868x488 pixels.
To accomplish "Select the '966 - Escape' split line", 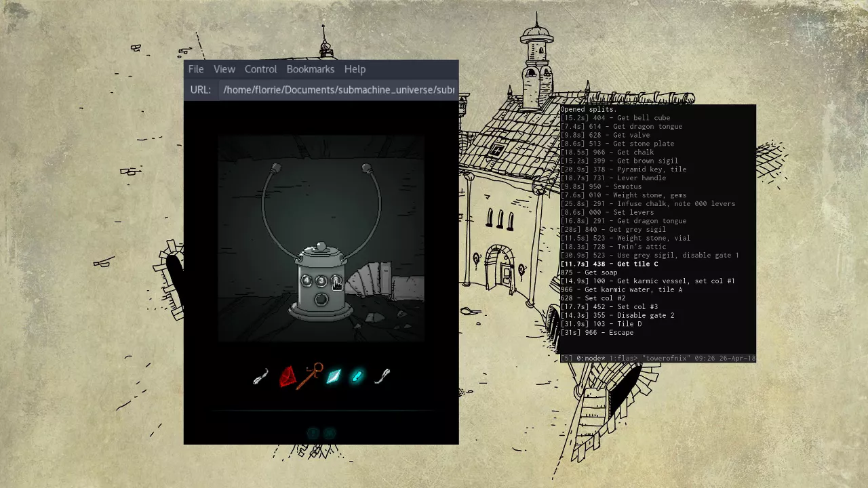I will pyautogui.click(x=597, y=333).
